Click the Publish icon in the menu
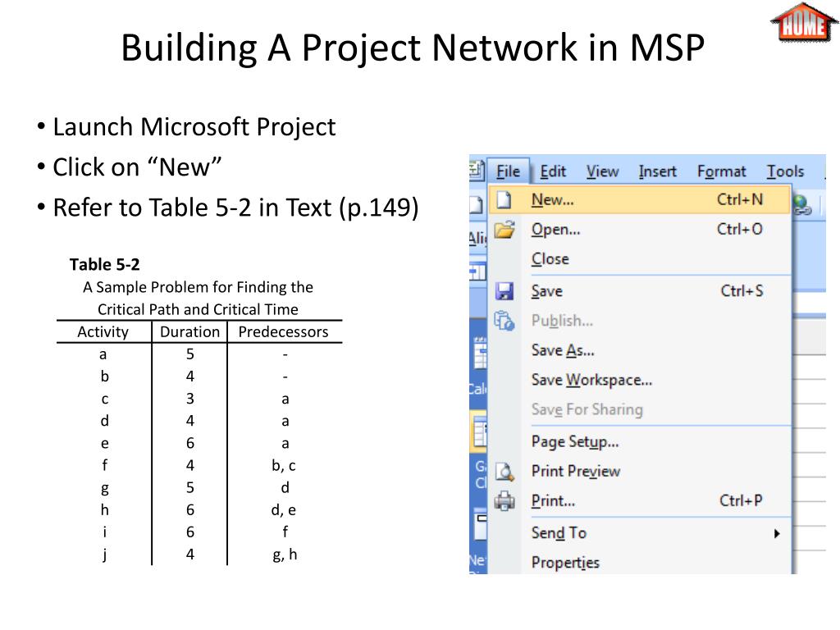Screen dimensions: 840x630 click(504, 321)
